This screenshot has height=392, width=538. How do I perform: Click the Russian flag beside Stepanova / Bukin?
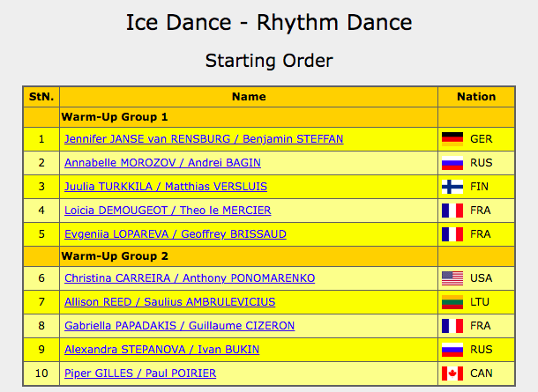point(452,350)
